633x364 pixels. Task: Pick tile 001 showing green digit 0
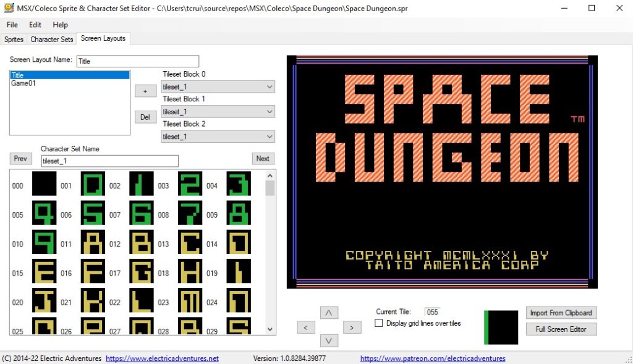tap(93, 184)
